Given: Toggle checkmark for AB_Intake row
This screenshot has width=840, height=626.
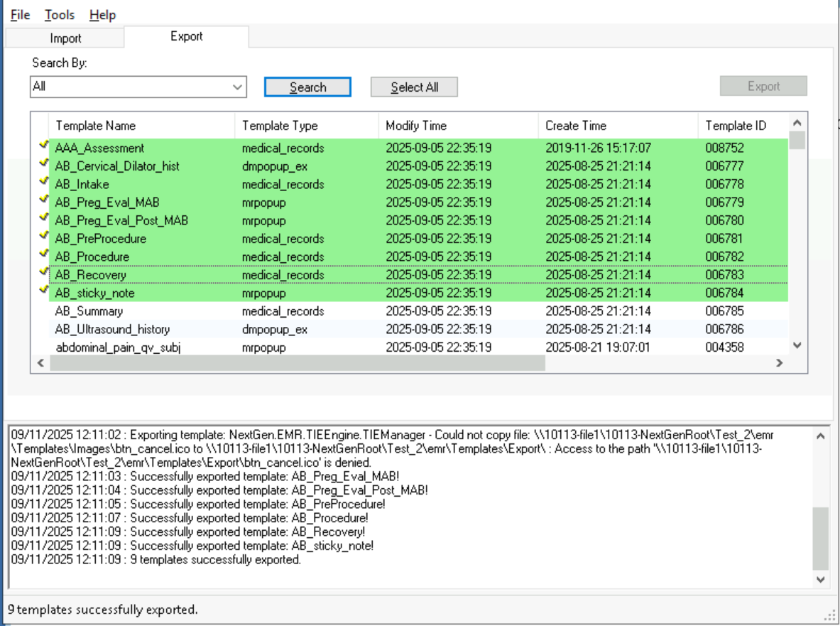Looking at the screenshot, I should 43,181.
